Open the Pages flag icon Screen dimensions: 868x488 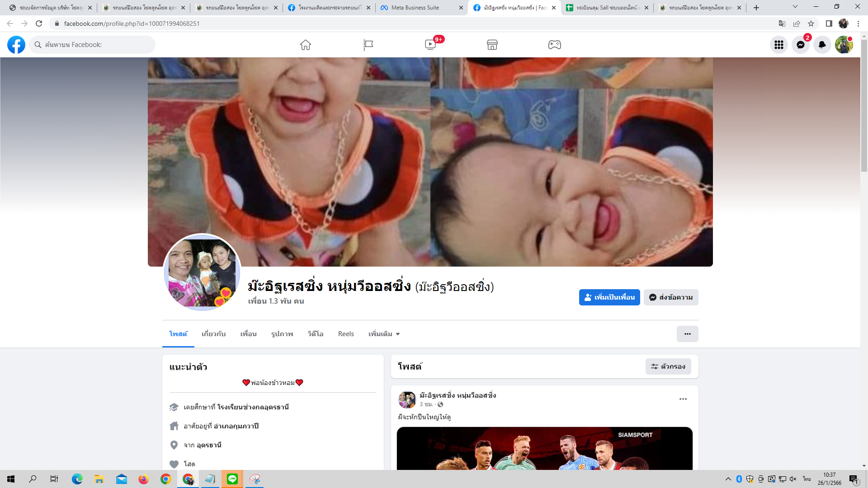pyautogui.click(x=368, y=45)
